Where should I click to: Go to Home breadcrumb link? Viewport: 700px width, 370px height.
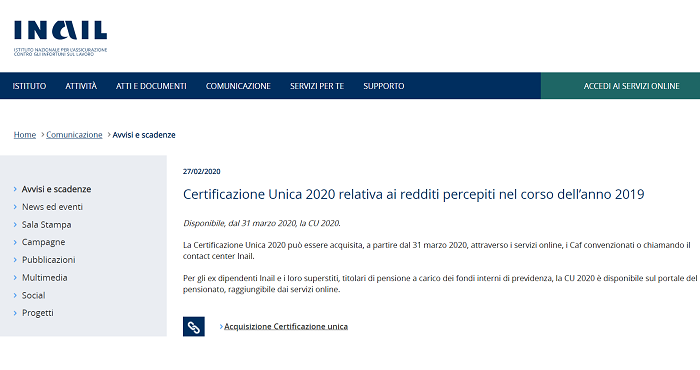(x=25, y=135)
